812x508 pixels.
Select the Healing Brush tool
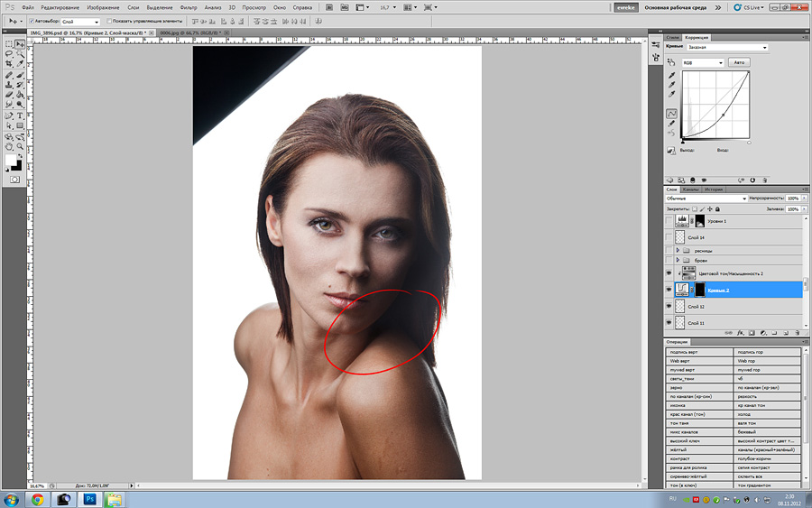9,75
